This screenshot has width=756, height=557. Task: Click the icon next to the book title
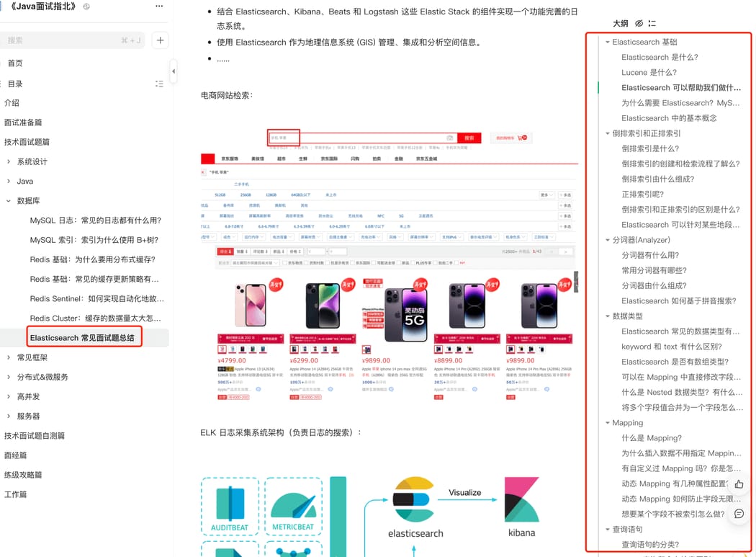tap(86, 6)
